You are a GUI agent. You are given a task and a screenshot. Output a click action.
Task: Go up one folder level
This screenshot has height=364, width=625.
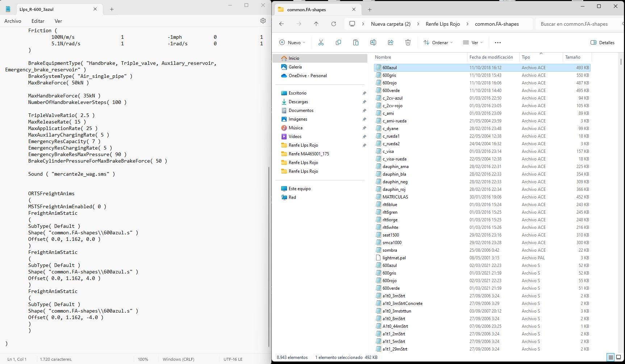(x=316, y=24)
